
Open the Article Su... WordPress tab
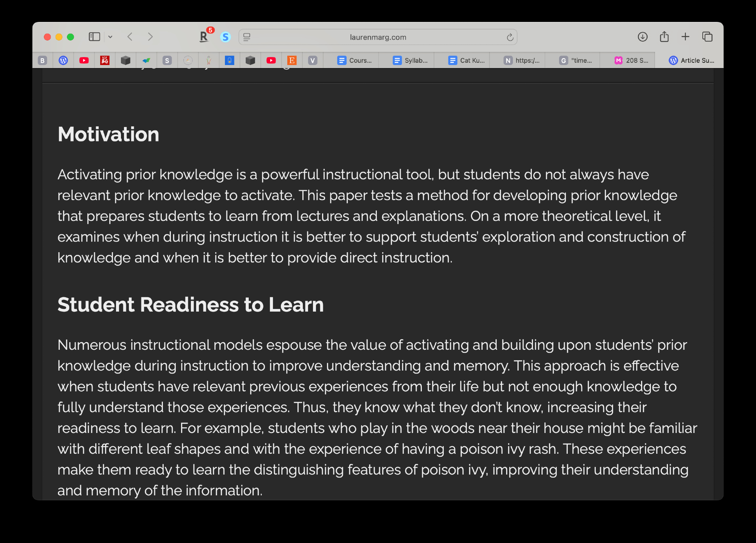(691, 61)
